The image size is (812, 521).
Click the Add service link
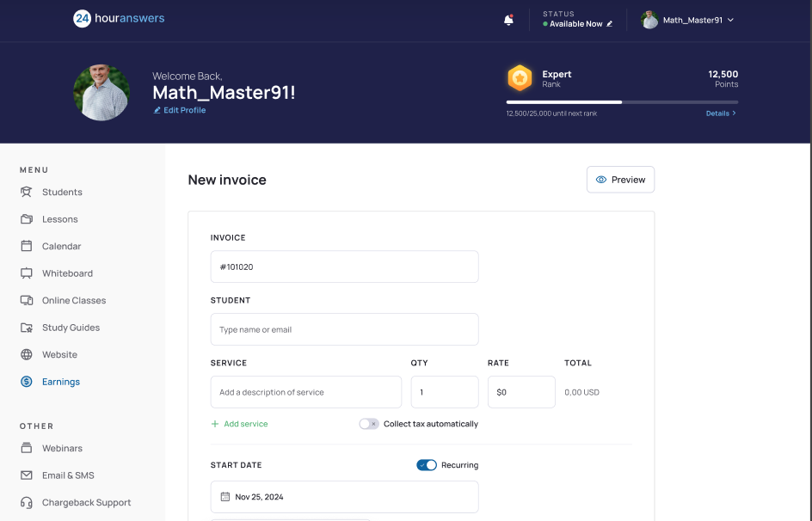[x=245, y=424]
